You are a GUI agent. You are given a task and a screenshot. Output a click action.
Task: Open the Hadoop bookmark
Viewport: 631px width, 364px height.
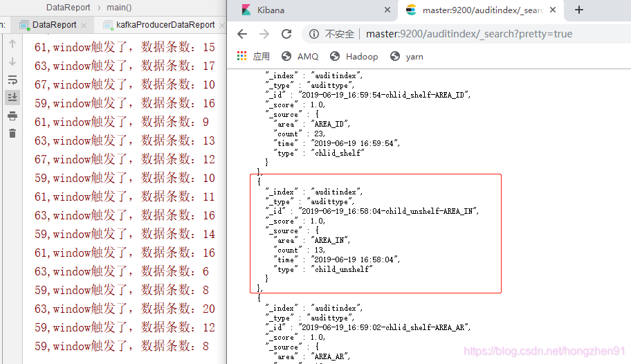[x=354, y=56]
